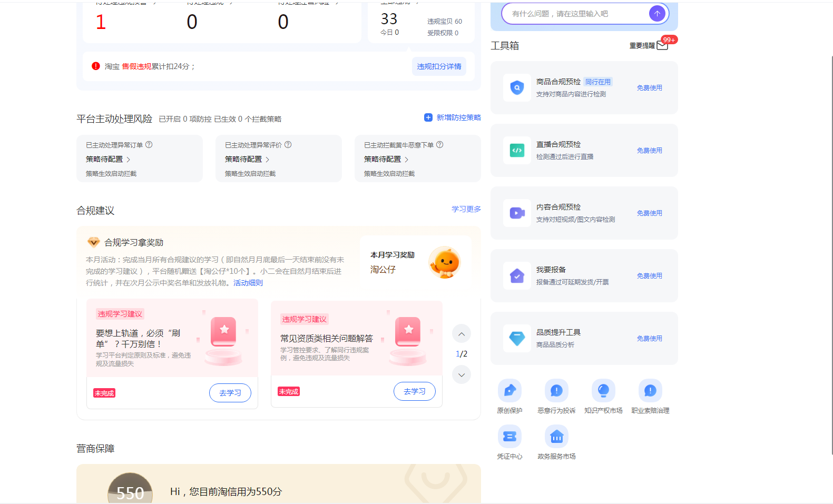Click the "Hi，您目前淘信用为550分" text

[226, 491]
